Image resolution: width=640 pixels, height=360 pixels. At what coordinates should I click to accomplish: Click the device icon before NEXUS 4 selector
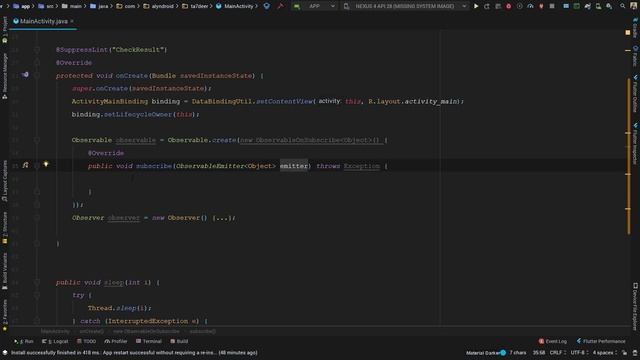[347, 6]
